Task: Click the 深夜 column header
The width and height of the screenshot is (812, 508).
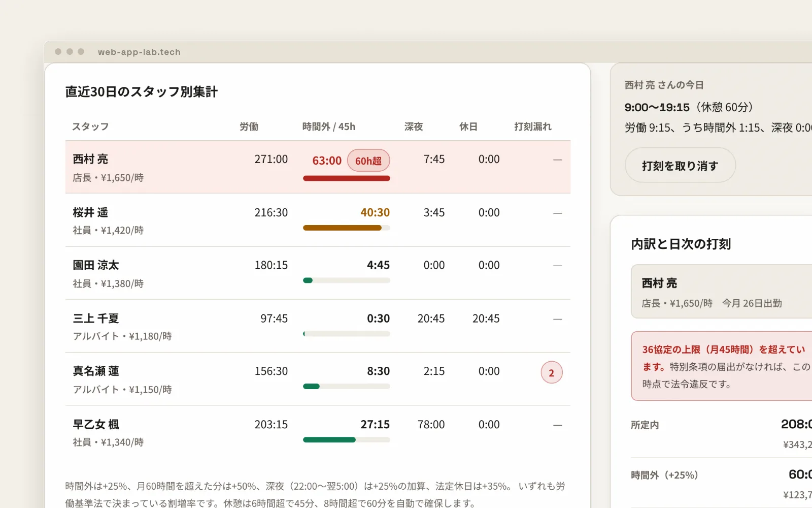Action: (414, 126)
